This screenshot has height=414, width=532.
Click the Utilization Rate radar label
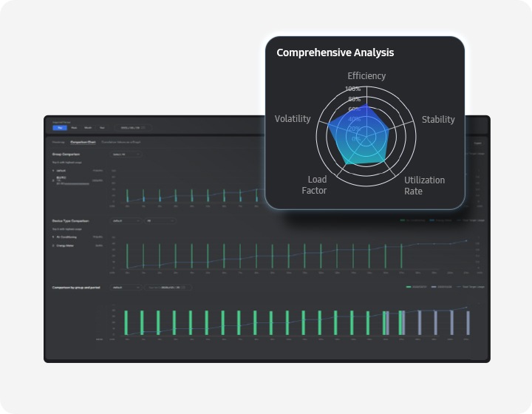424,186
